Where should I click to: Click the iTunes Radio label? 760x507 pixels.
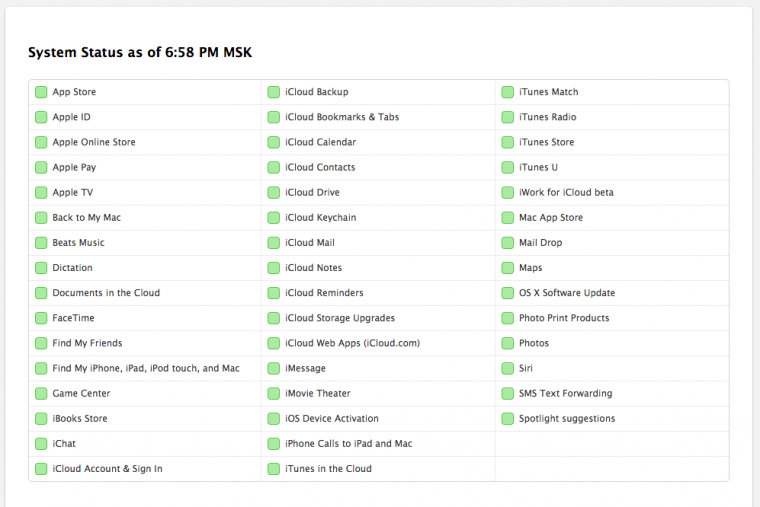click(548, 117)
